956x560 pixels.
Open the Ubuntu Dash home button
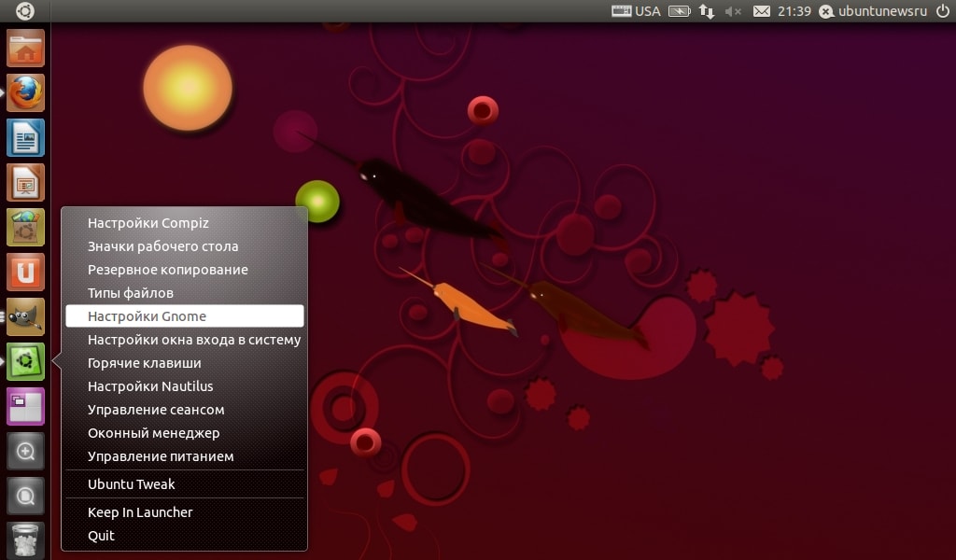[x=25, y=11]
